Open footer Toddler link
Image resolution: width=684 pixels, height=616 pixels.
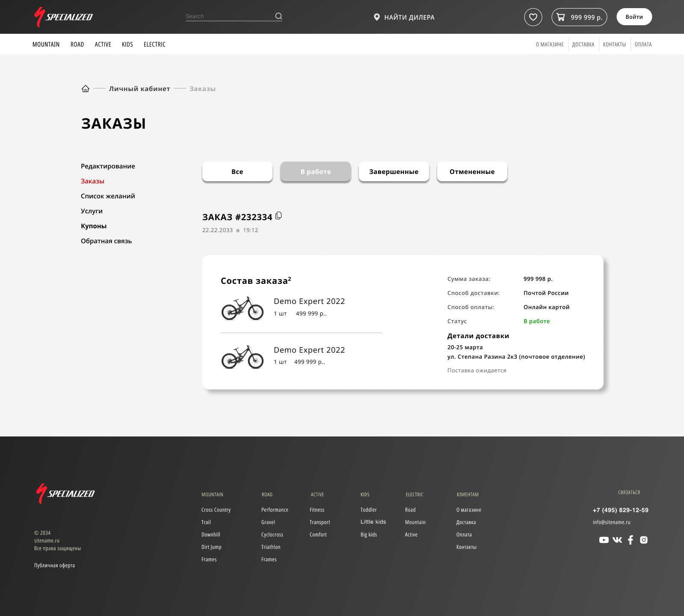[x=369, y=510]
